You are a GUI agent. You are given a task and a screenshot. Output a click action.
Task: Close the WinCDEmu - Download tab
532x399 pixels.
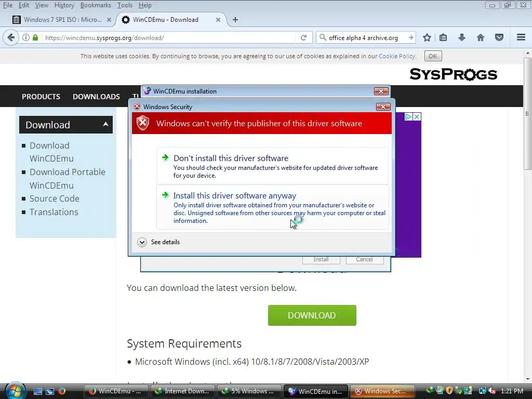pyautogui.click(x=218, y=20)
